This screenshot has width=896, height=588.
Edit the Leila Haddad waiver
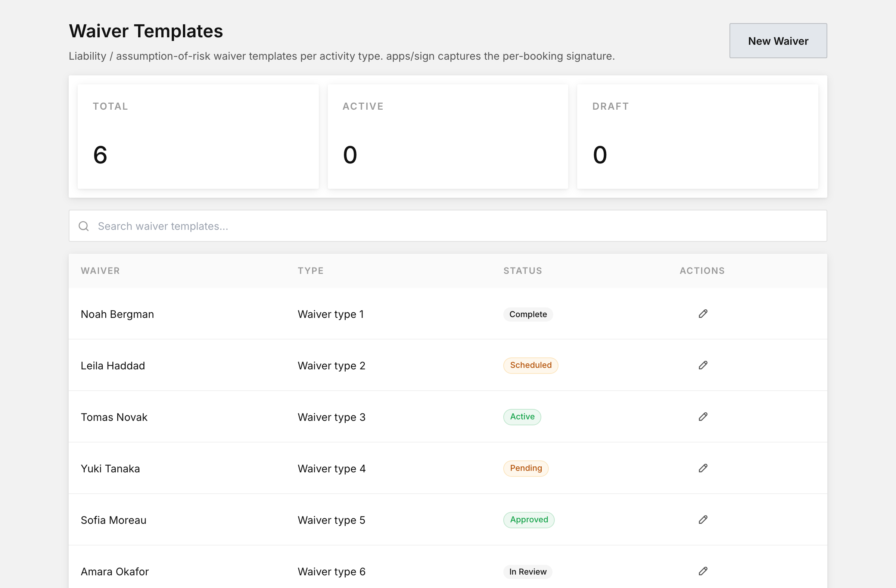tap(703, 365)
